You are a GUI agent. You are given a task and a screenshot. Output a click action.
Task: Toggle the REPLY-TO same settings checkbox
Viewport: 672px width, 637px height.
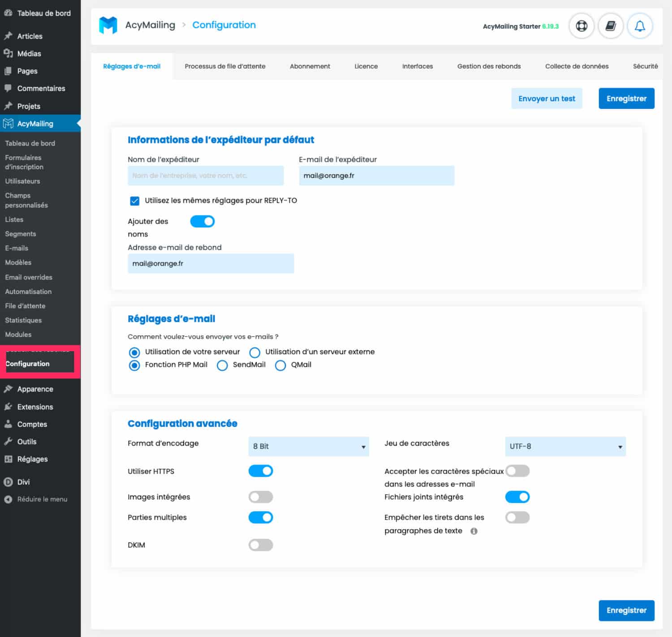point(134,201)
